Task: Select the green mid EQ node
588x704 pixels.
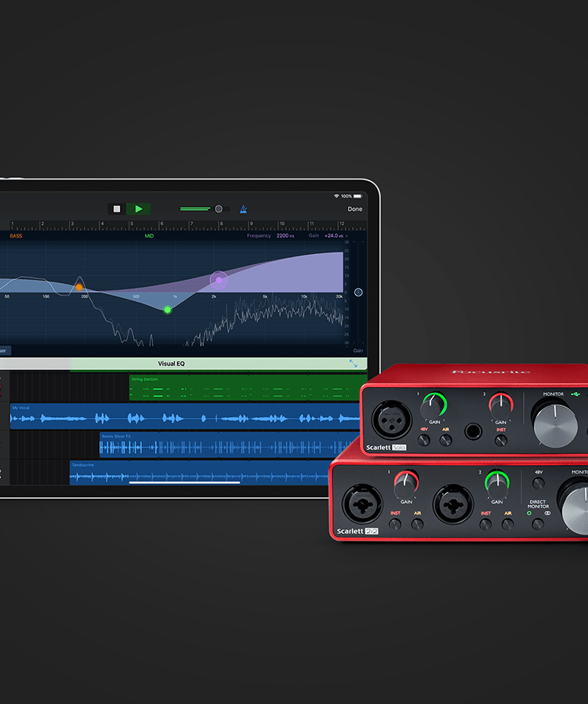Action: tap(168, 310)
